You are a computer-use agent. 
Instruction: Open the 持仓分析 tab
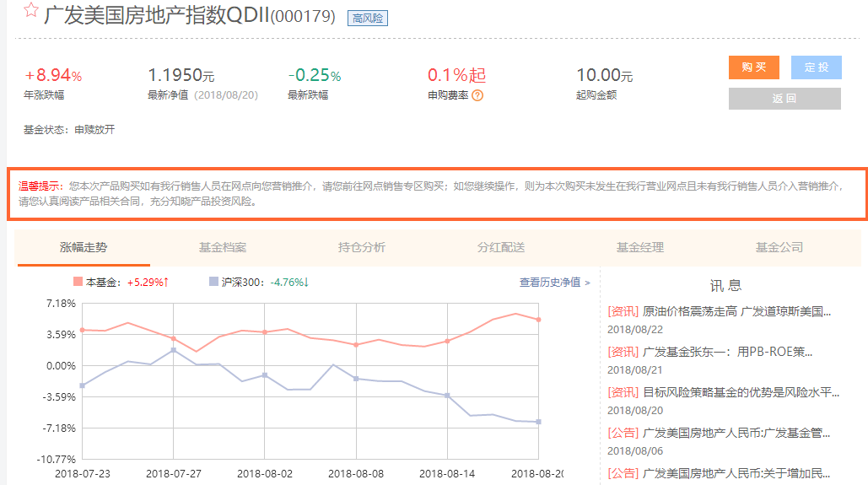[x=362, y=247]
